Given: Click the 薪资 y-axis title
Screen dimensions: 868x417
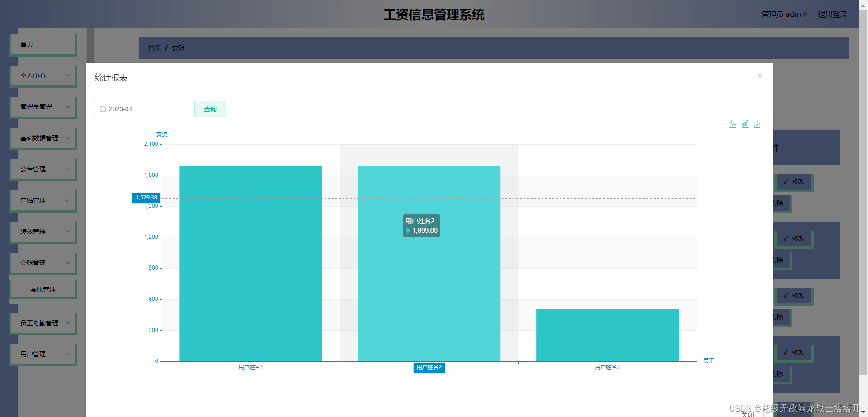Looking at the screenshot, I should [162, 134].
